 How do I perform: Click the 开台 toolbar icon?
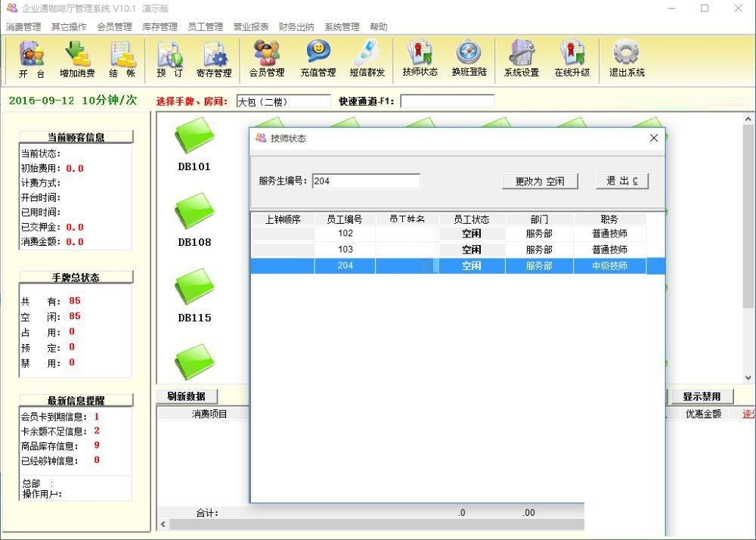click(32, 60)
